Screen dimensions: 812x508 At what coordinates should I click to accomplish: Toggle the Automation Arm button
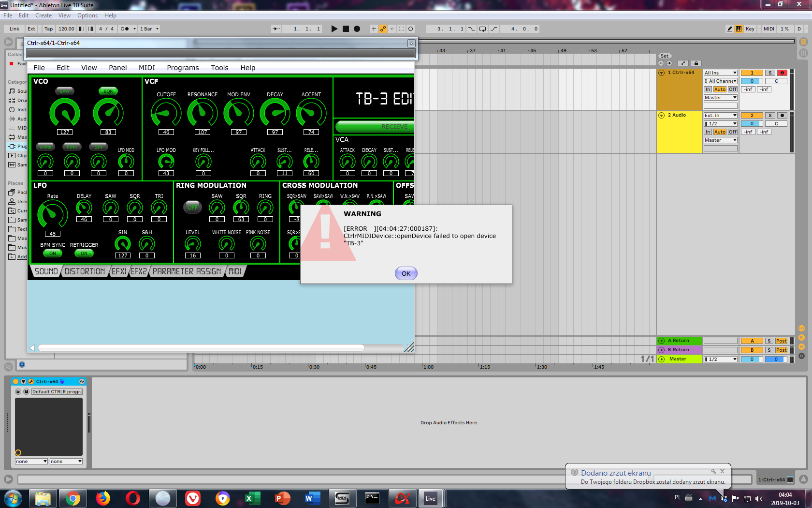tap(383, 29)
